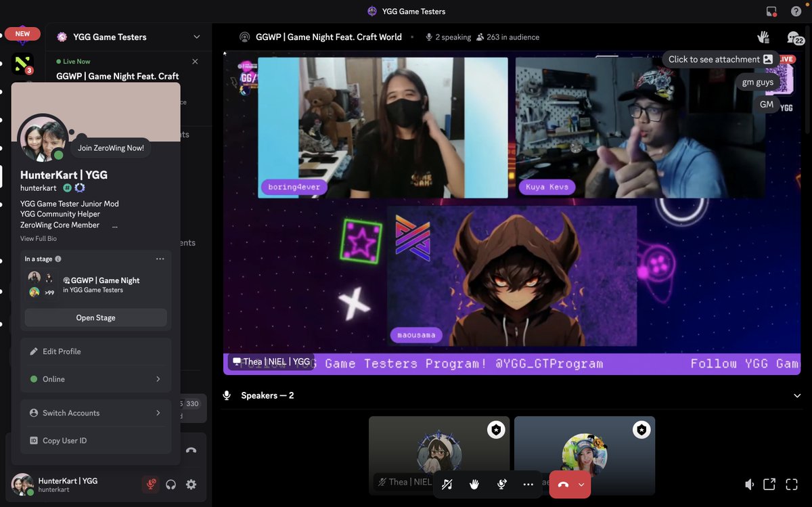The image size is (812, 507).
Task: Toggle the music-off icon in the stage controls
Action: tap(447, 485)
